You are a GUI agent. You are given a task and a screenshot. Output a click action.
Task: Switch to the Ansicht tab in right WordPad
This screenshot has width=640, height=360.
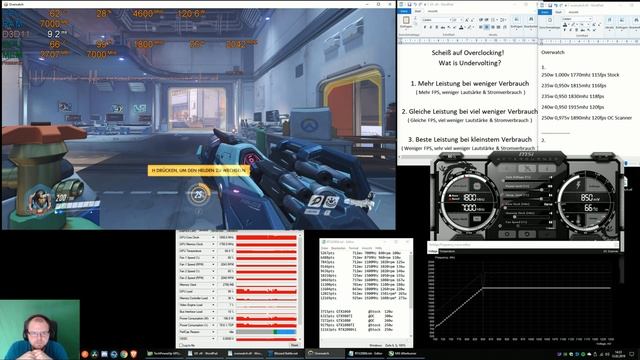573,12
